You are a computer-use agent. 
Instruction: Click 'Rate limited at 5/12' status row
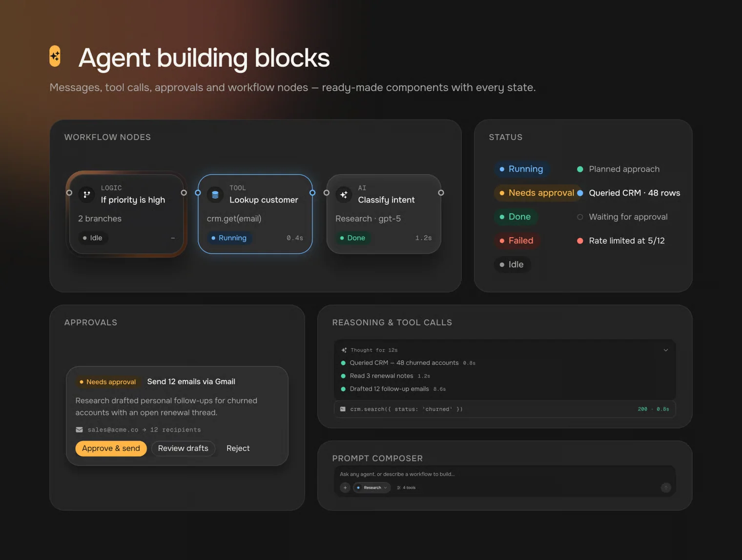621,240
